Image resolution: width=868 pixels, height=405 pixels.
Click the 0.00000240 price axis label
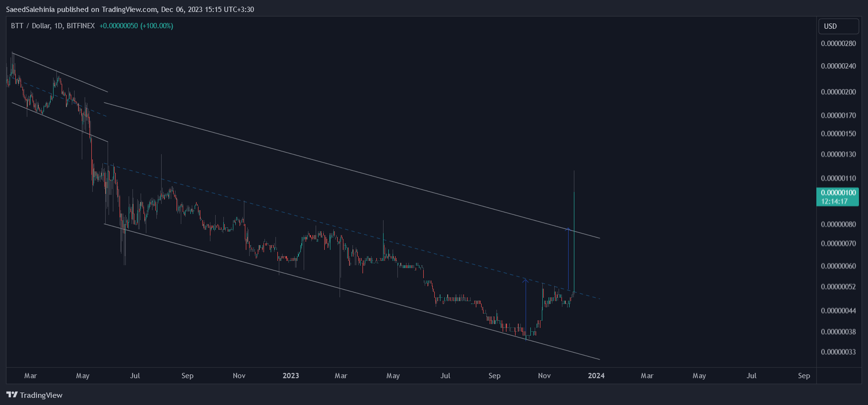pos(838,66)
